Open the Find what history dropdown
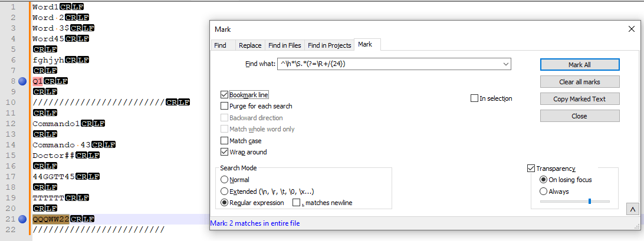 pyautogui.click(x=505, y=64)
